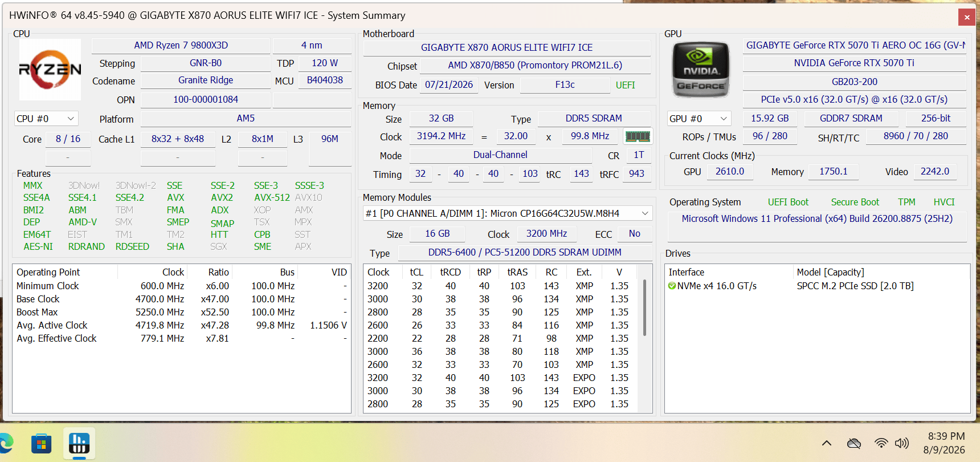This screenshot has height=462, width=980.
Task: Click the 256-bit bus width value
Action: tap(936, 119)
